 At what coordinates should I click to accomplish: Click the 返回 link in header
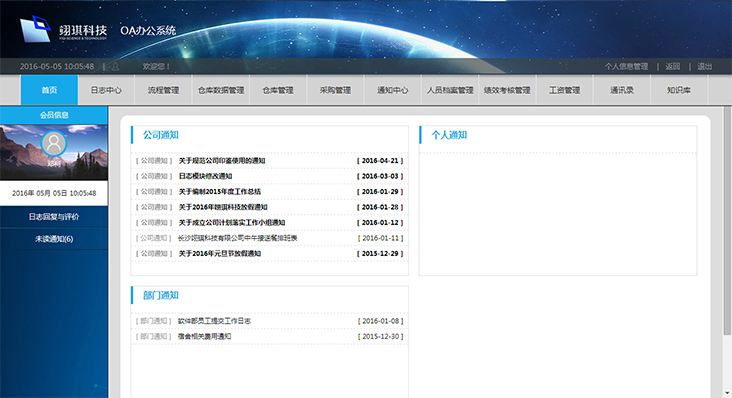tap(673, 67)
